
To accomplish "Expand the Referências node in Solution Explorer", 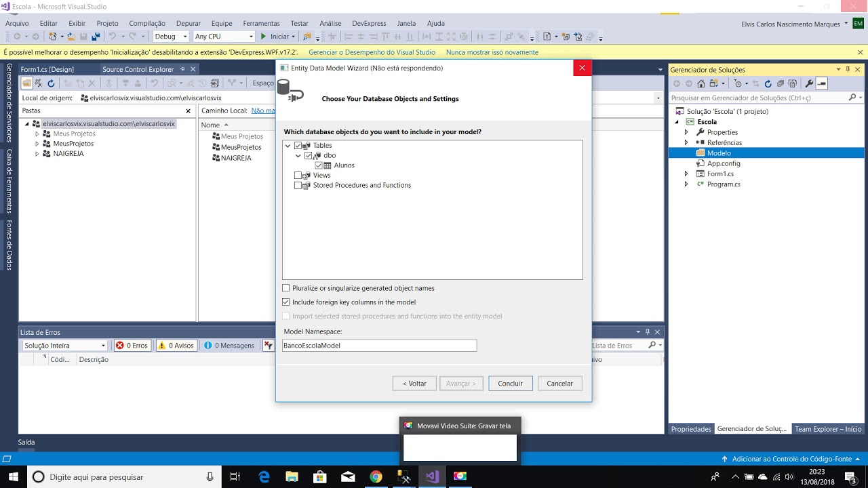I will coord(686,143).
